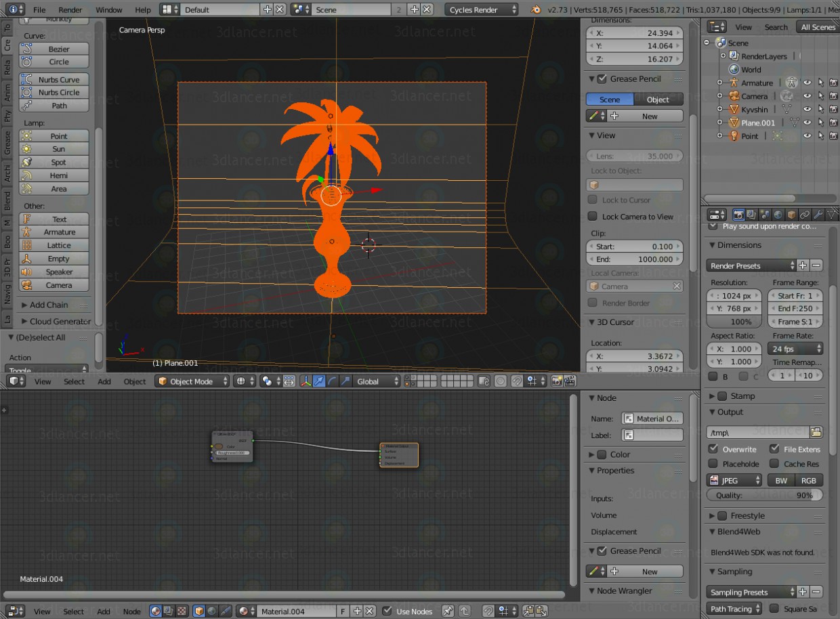
Task: Click the Blender logo in the top bar
Action: click(x=537, y=9)
